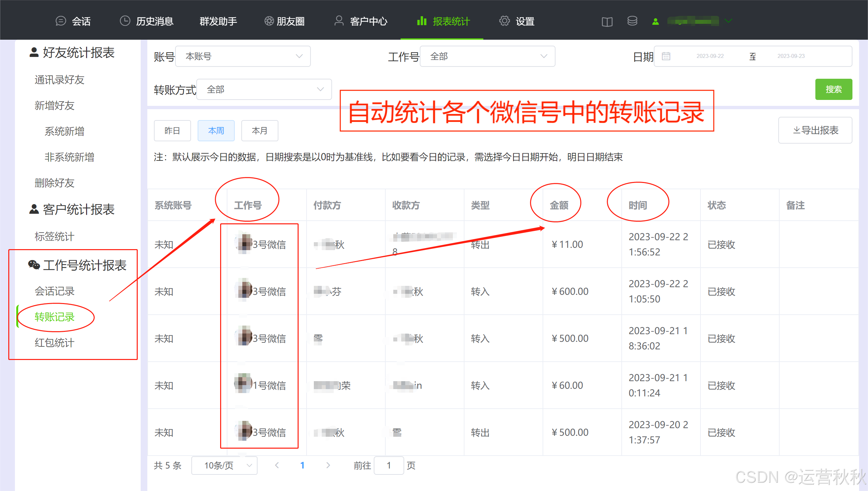Open the 转账方式 dropdown
This screenshot has width=868, height=491.
click(x=264, y=89)
